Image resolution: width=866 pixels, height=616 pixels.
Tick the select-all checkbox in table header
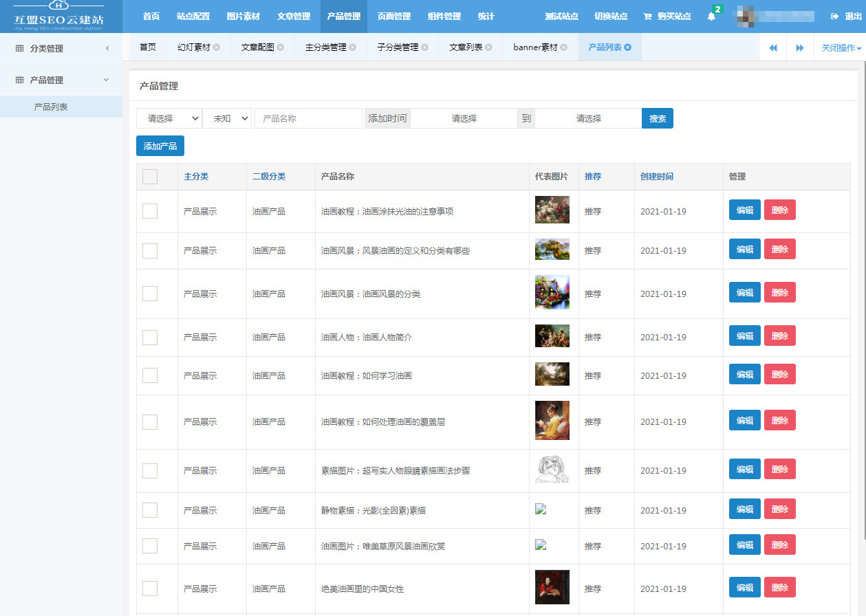click(150, 177)
